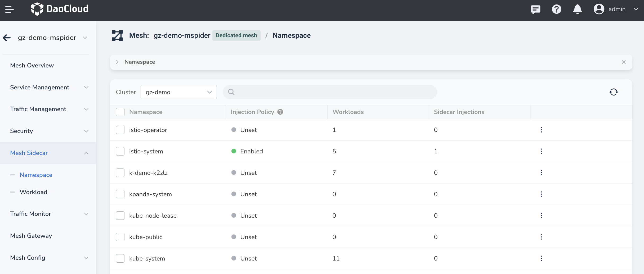Open actions menu for istio-operator row
Image resolution: width=644 pixels, height=274 pixels.
542,130
